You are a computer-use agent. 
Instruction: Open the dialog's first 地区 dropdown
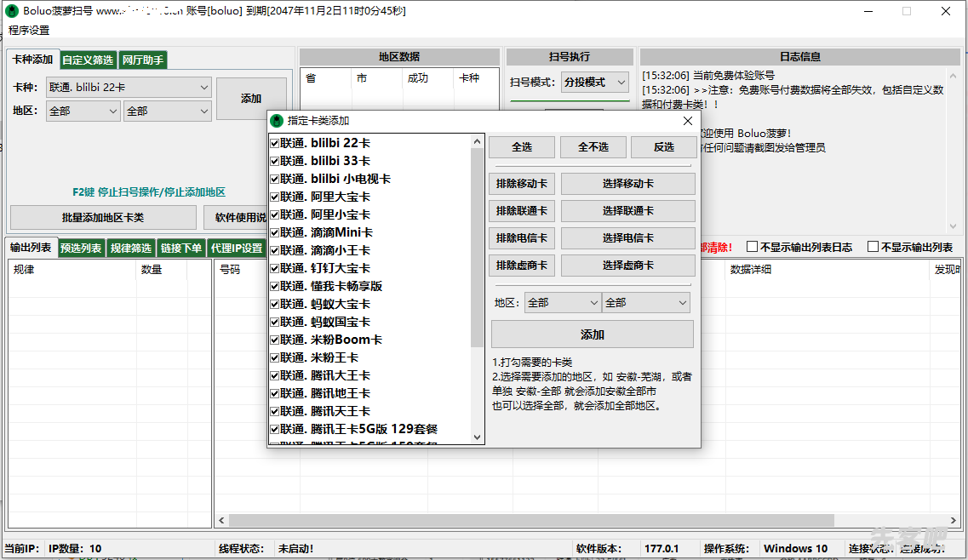[x=593, y=302]
